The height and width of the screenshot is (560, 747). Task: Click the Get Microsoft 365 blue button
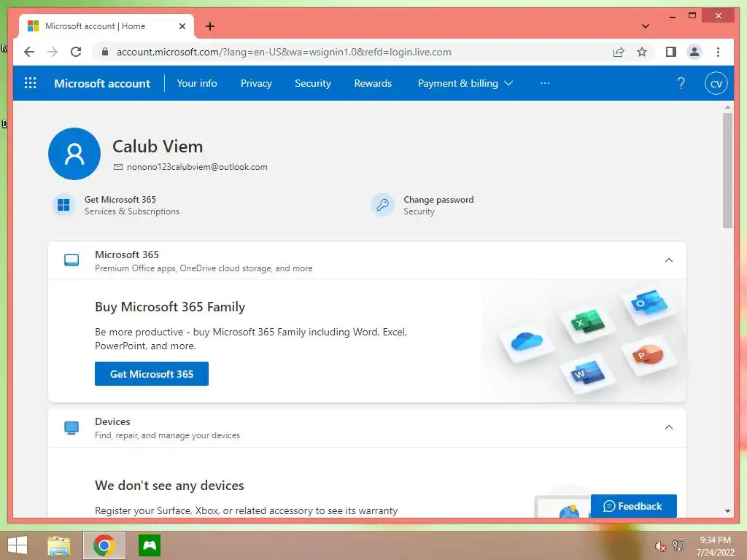point(152,374)
